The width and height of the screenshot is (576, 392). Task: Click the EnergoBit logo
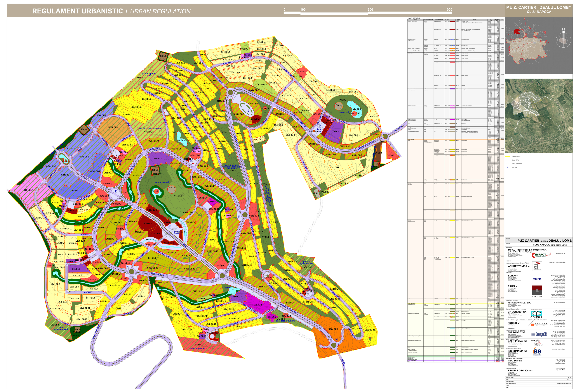coord(539,334)
